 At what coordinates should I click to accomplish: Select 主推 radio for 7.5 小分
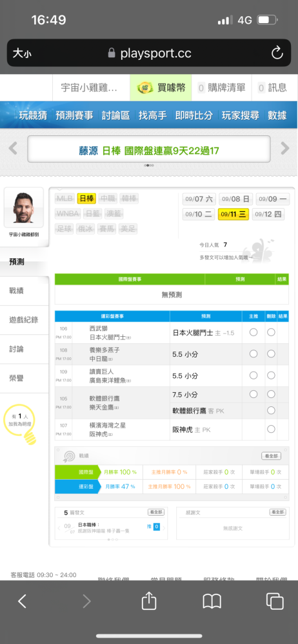[x=253, y=394]
